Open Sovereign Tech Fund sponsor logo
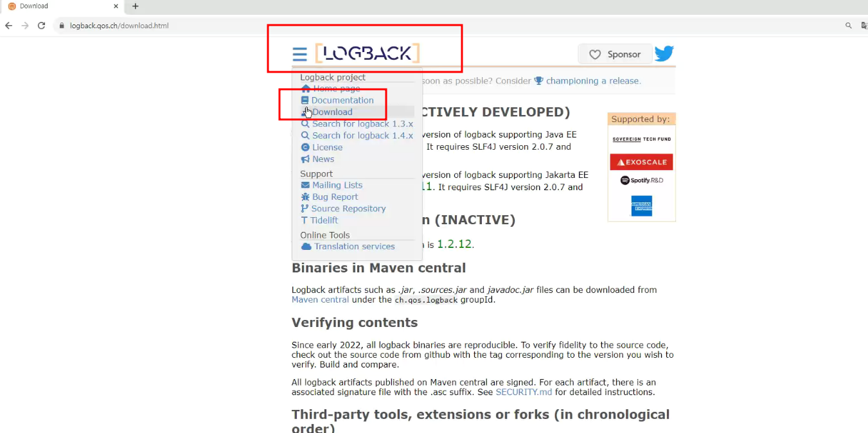The width and height of the screenshot is (868, 433). click(641, 139)
